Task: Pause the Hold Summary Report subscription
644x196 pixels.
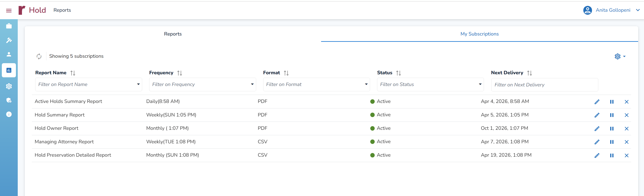Action: (612, 115)
